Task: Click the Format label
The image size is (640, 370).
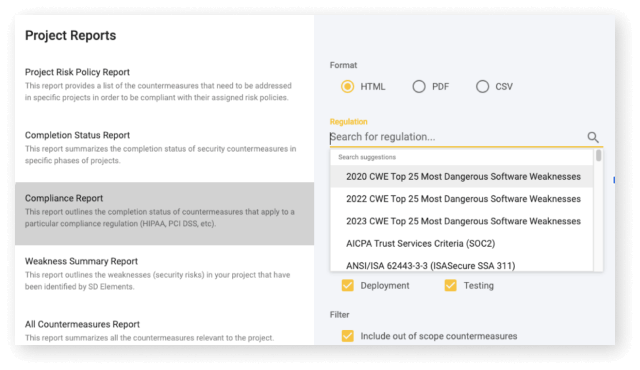Action: click(343, 65)
